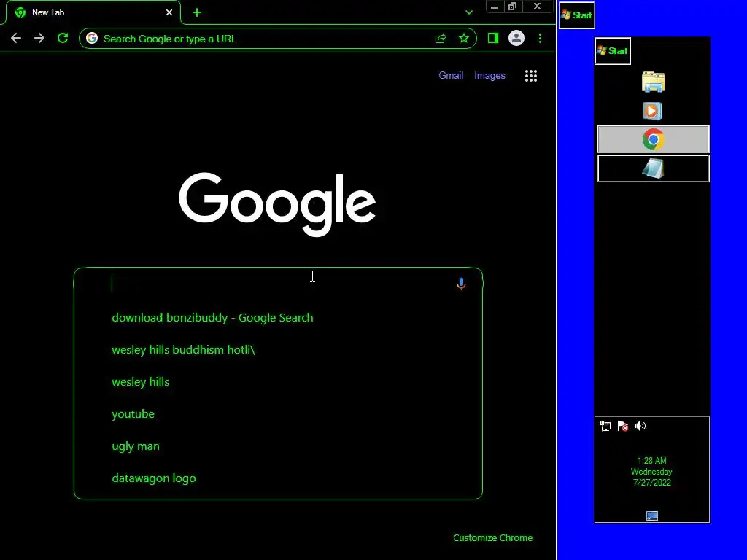Expand the tab search chevron
747x560 pixels.
[469, 12]
